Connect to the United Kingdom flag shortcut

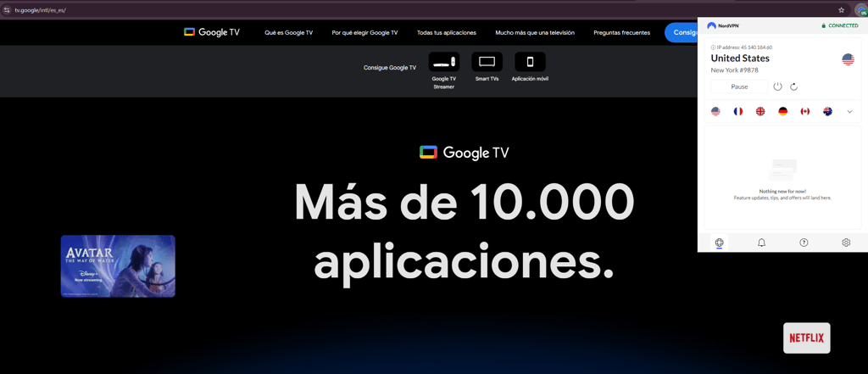point(760,111)
